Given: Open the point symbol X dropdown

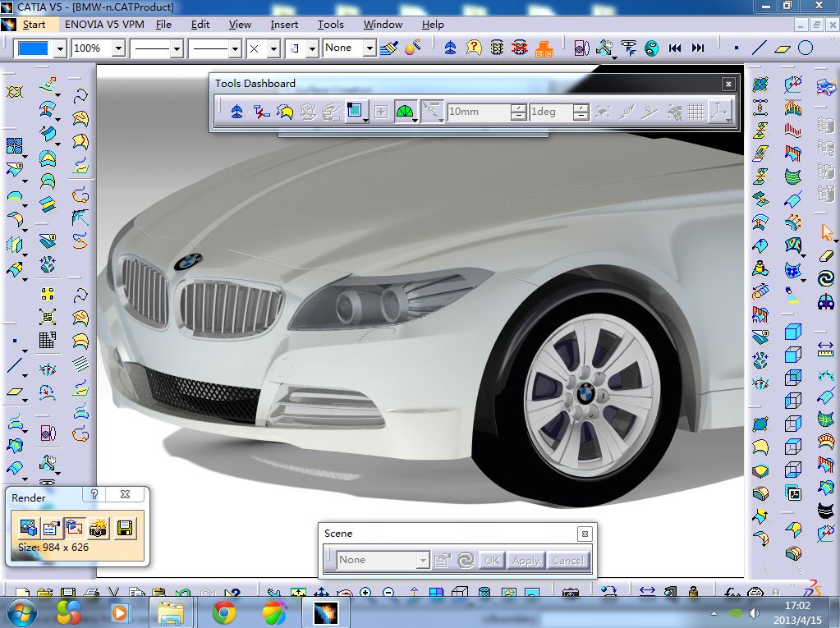Looking at the screenshot, I should coord(273,48).
